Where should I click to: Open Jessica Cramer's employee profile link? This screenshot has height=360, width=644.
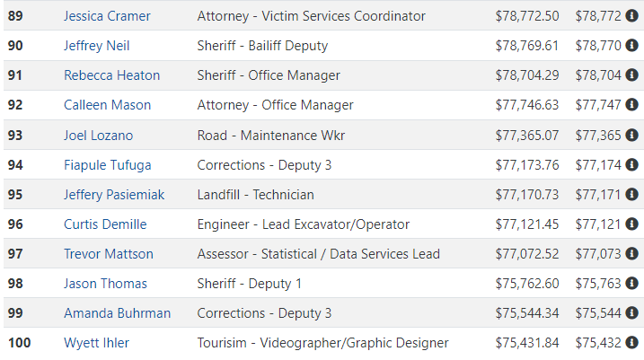pyautogui.click(x=107, y=16)
